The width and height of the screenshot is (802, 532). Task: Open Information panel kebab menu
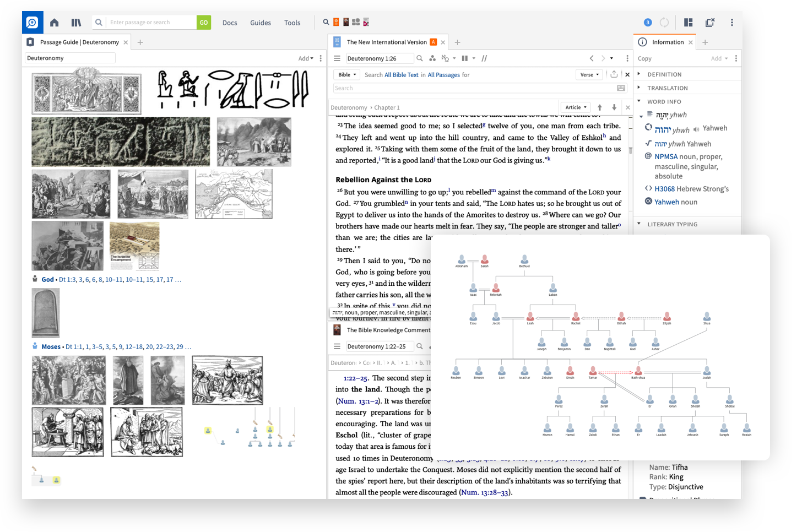[x=736, y=58]
